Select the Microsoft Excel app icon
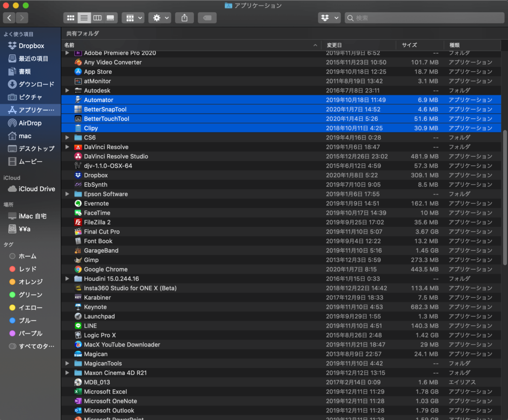 pos(78,392)
